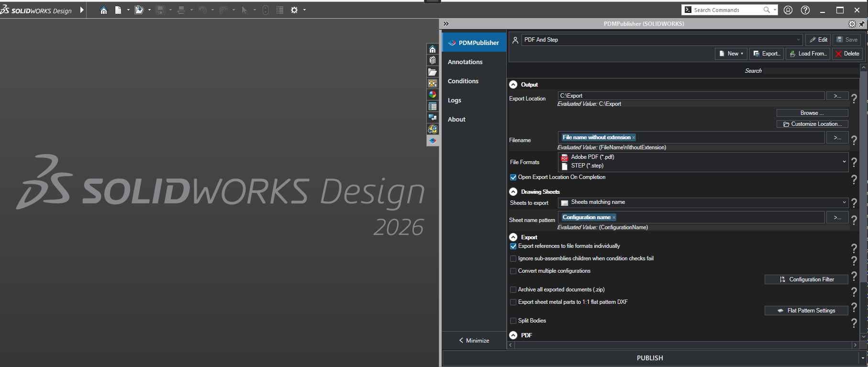Enable Export sheet metal flat pattern DXF
The height and width of the screenshot is (367, 868).
[x=513, y=302]
